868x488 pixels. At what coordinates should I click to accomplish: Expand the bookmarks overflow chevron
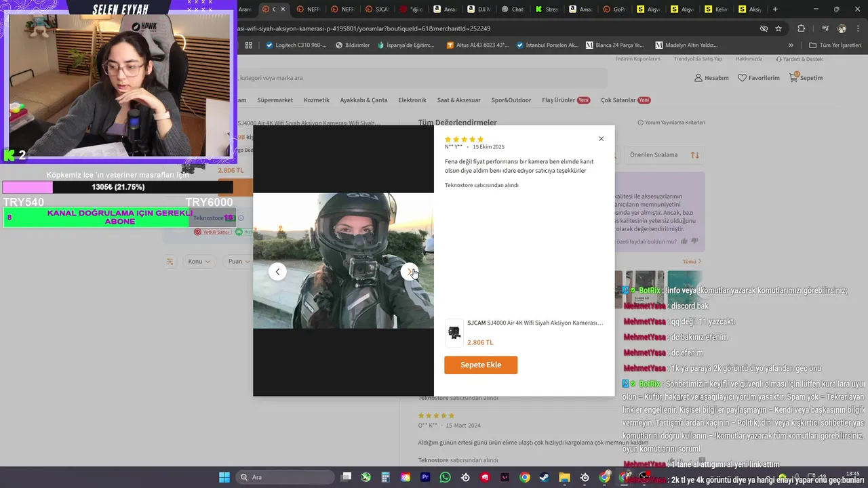point(791,45)
